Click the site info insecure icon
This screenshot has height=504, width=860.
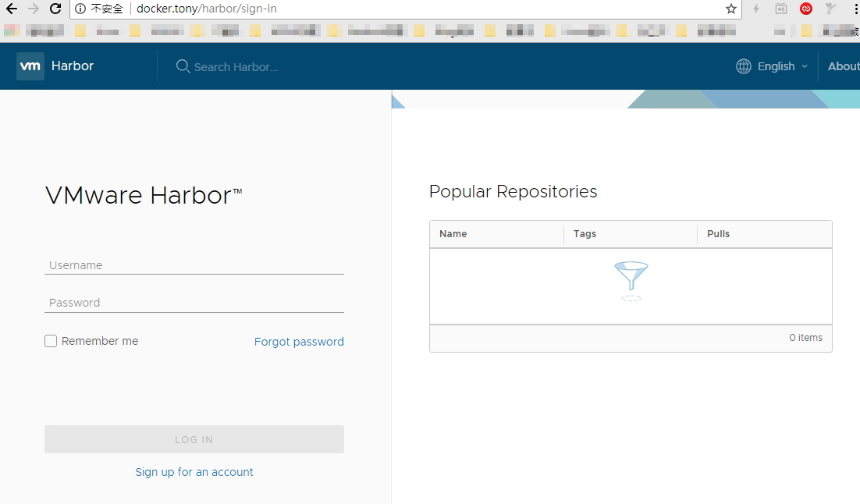(x=80, y=9)
